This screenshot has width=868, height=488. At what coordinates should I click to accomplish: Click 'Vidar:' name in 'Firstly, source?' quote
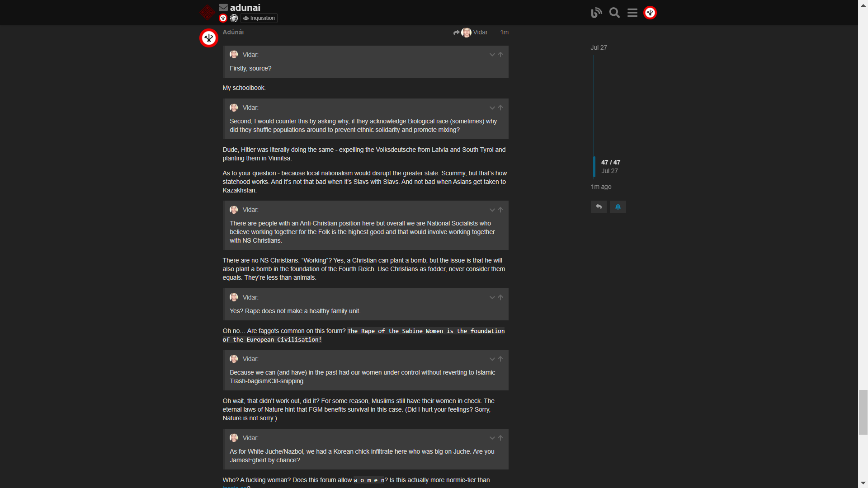pos(250,55)
